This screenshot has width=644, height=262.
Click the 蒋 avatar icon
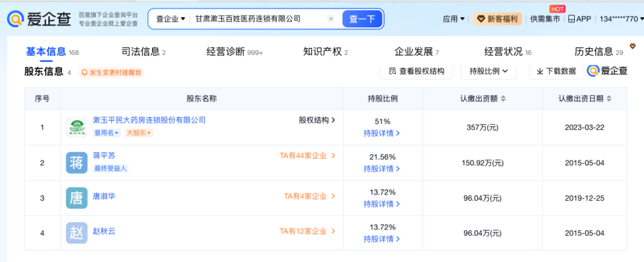77,163
